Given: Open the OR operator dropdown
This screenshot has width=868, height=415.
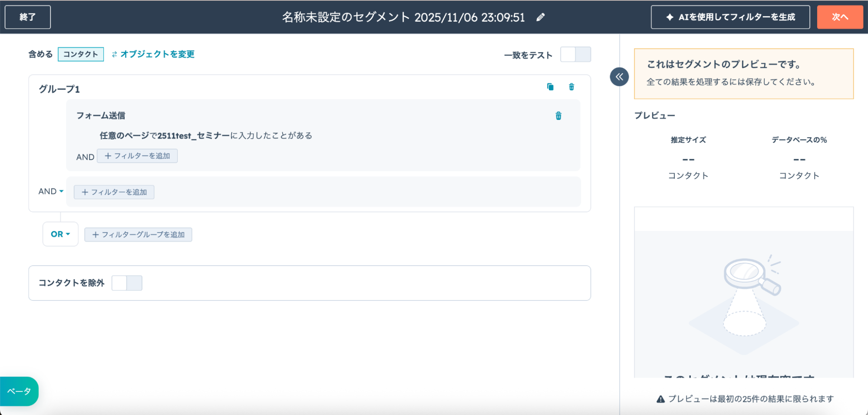Looking at the screenshot, I should (60, 234).
